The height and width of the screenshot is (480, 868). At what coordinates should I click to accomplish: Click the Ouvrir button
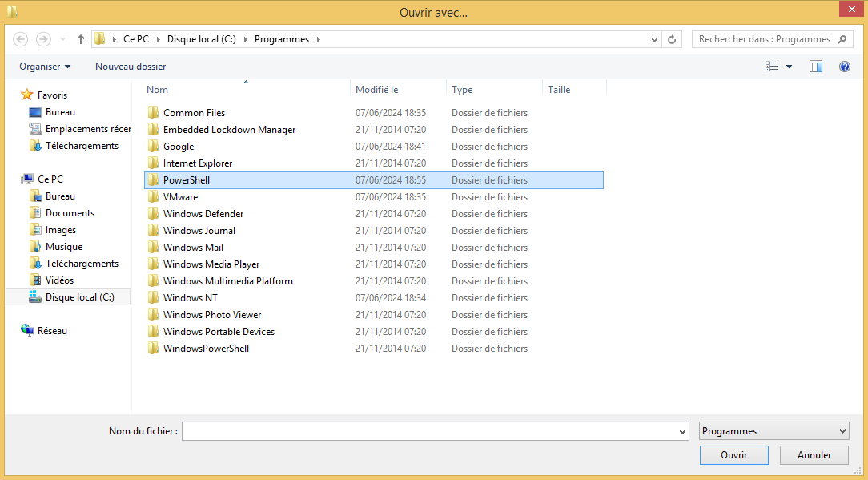[733, 455]
